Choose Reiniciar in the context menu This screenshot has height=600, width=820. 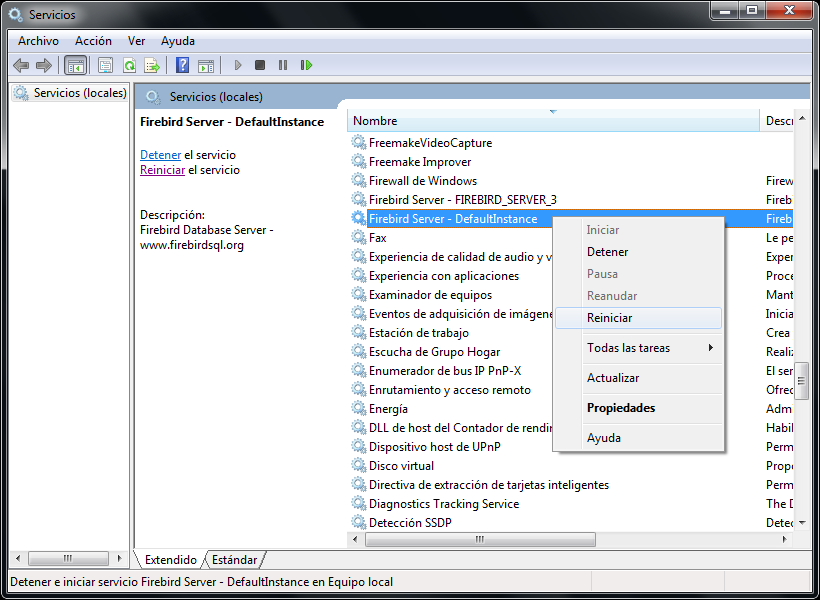[609, 318]
